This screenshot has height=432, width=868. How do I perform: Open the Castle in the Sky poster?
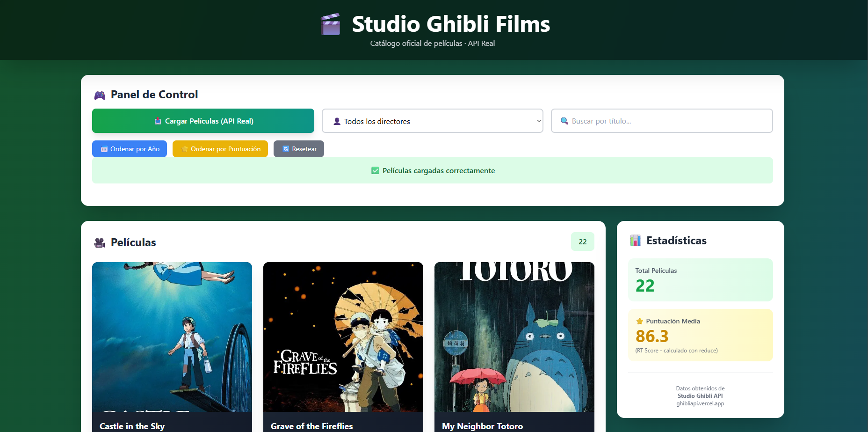point(172,337)
